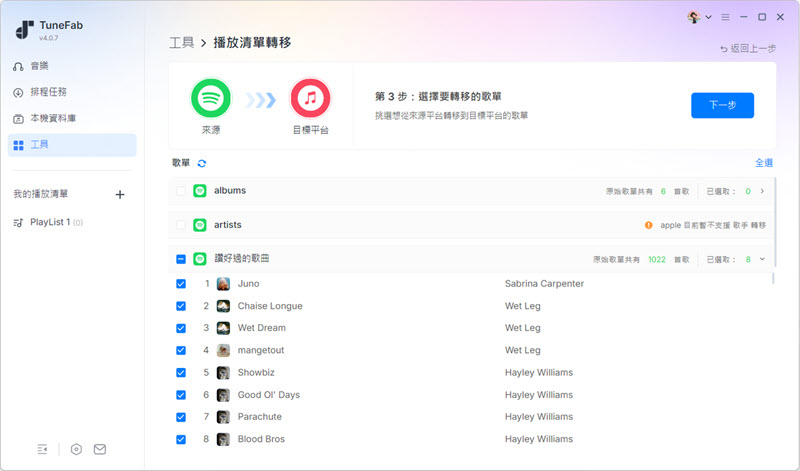The width and height of the screenshot is (800, 471).
Task: Click 全選 to select all playlists
Action: tap(764, 163)
